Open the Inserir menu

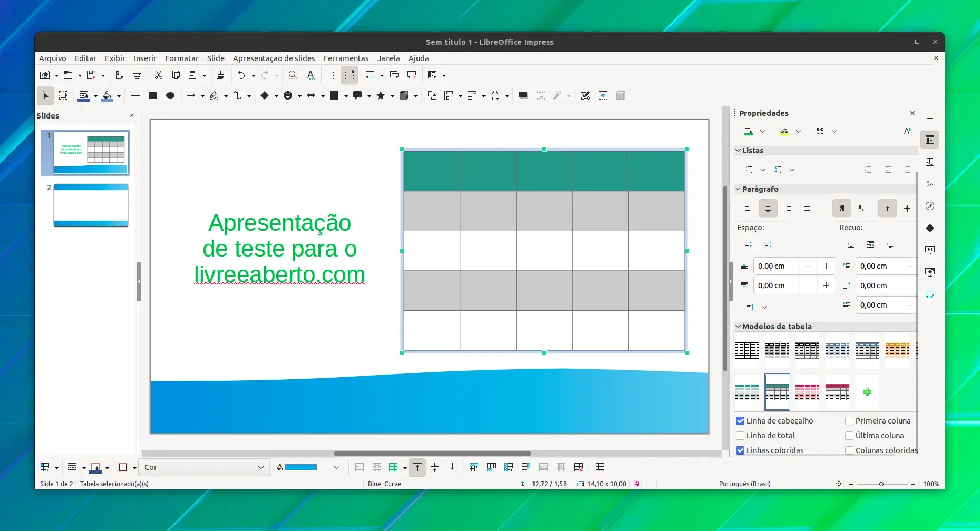coord(145,58)
